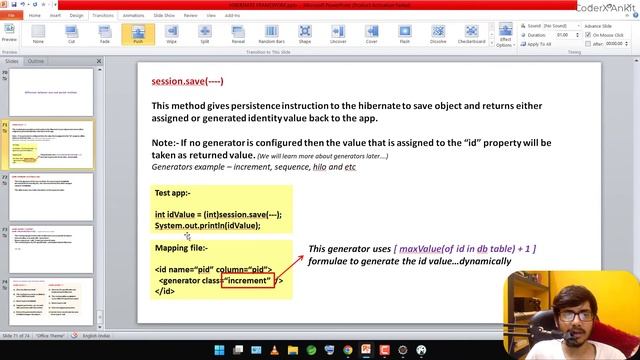Click the Save icon in Quick Access toolbar
Image resolution: width=640 pixels, height=360 pixels.
(x=14, y=4)
